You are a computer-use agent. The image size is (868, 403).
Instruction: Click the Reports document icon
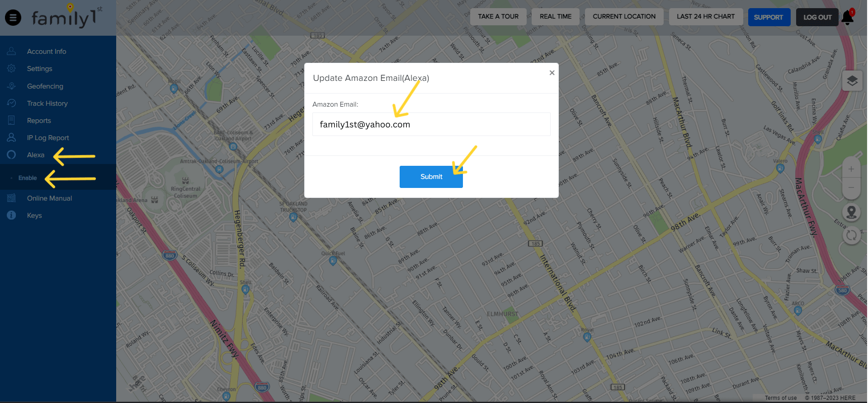[11, 120]
